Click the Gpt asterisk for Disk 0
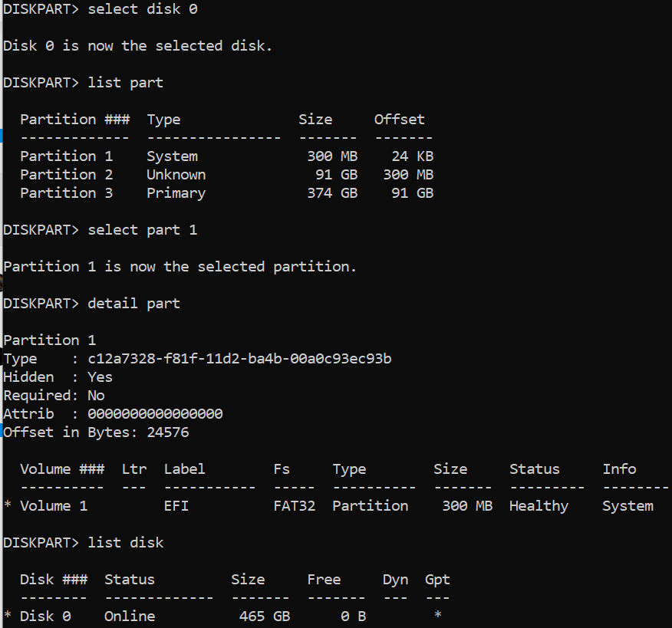672x628 pixels. 437,615
